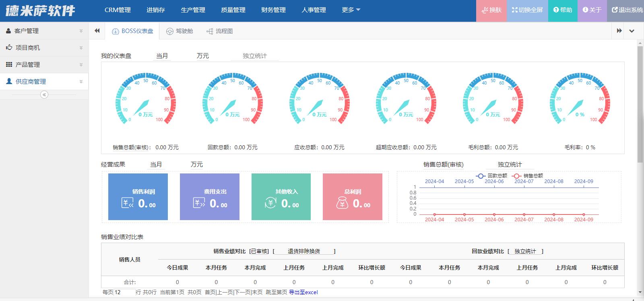Image resolution: width=644 pixels, height=301 pixels.
Task: Switch to the 驾驶舱 tab
Action: tap(180, 31)
